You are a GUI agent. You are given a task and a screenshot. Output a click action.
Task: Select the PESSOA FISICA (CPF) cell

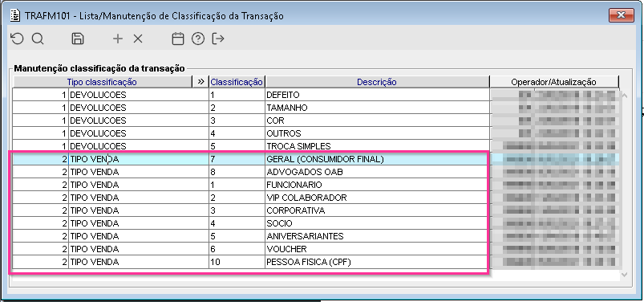(377, 262)
